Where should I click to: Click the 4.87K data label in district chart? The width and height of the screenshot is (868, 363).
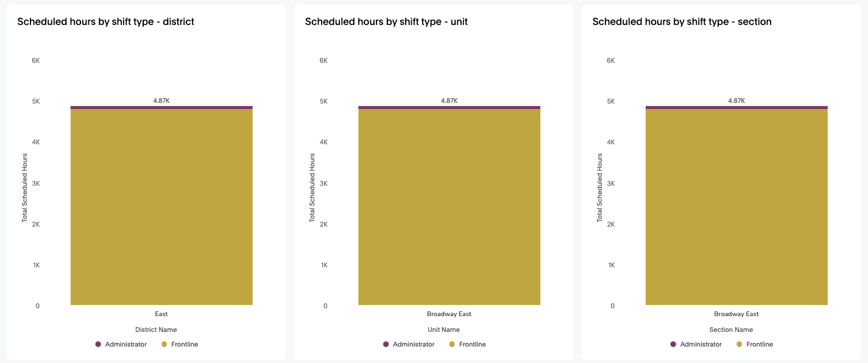coord(161,100)
